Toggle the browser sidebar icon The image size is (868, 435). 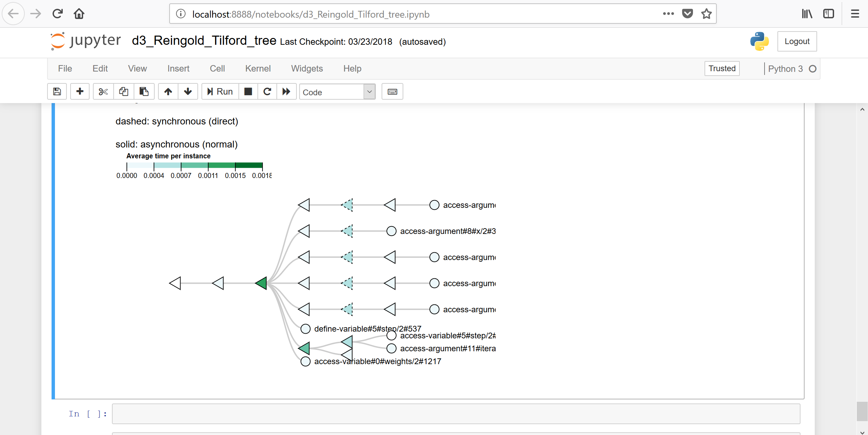pyautogui.click(x=828, y=14)
